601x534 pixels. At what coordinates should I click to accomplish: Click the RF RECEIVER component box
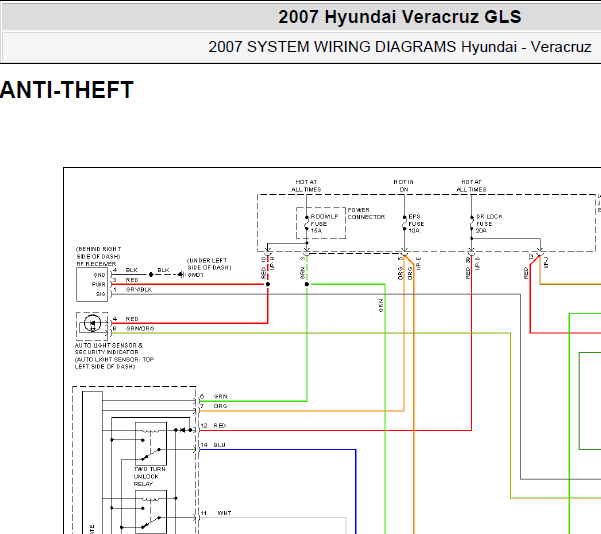[x=92, y=284]
